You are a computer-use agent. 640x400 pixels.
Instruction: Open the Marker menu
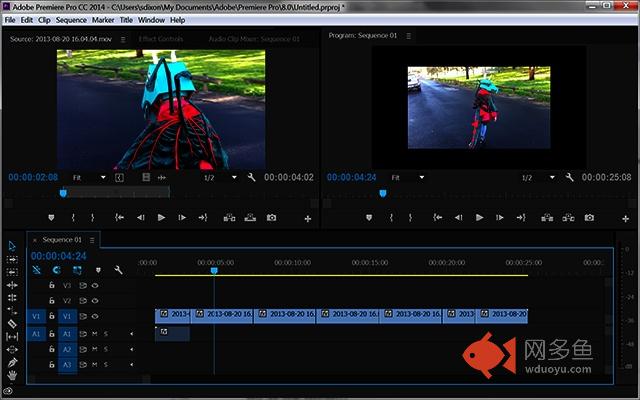[x=103, y=20]
